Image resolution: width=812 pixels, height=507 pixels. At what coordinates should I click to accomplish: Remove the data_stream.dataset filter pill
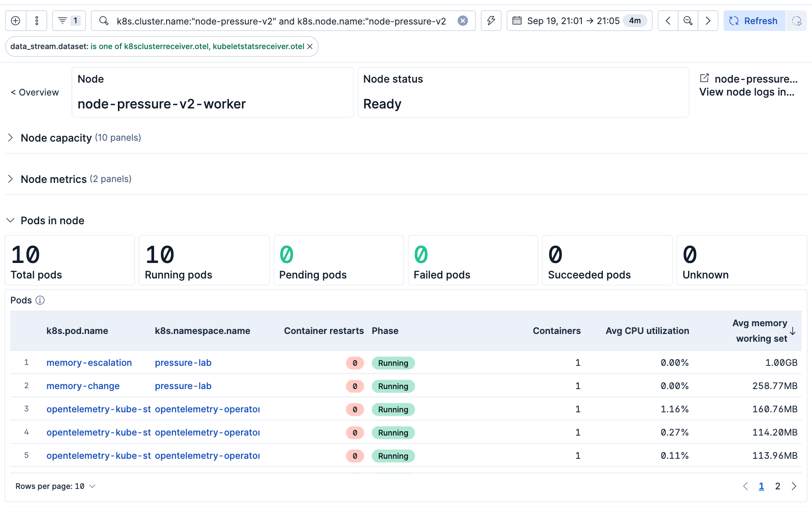pos(310,46)
